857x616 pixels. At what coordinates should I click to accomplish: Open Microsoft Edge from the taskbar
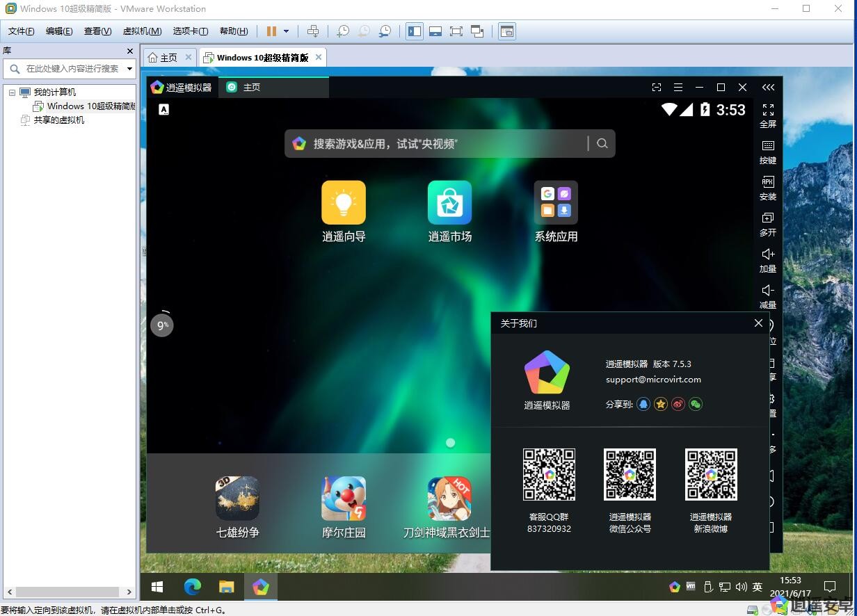point(193,587)
